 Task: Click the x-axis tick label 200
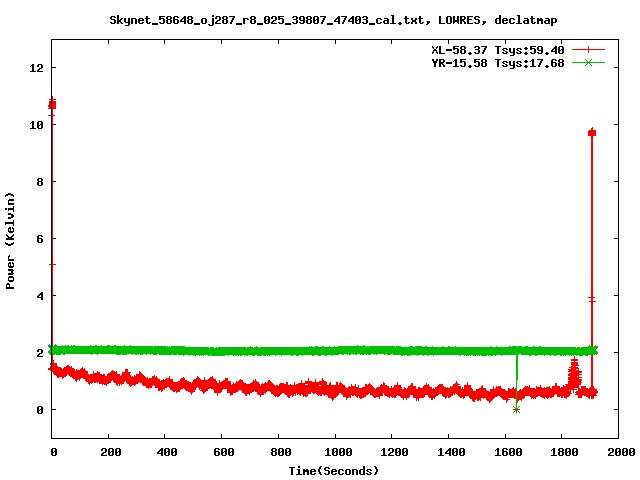[111, 452]
